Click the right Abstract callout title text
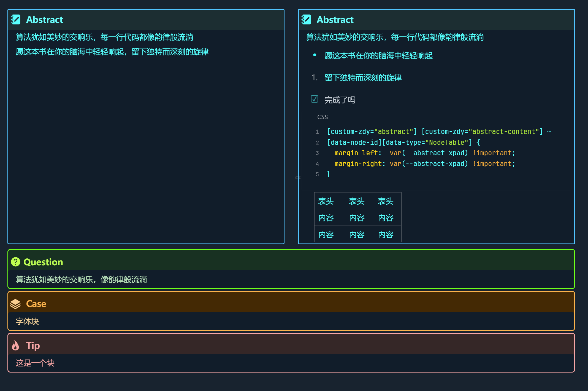 click(x=335, y=20)
